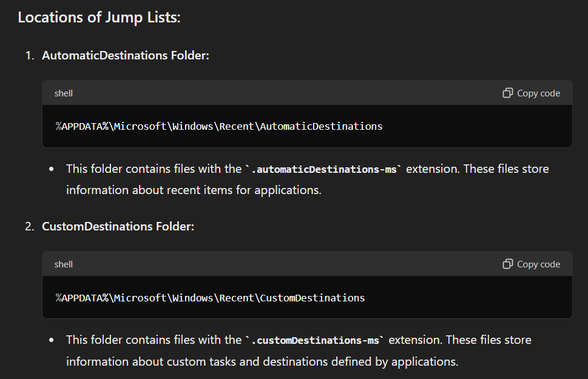
Task: Click the ".automaticDestinations-ms" inline code text
Action: (x=323, y=169)
